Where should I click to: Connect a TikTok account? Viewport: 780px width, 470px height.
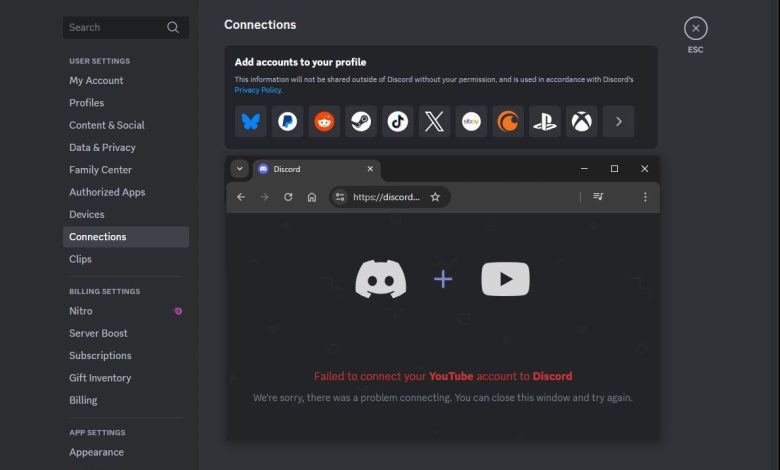click(x=397, y=121)
